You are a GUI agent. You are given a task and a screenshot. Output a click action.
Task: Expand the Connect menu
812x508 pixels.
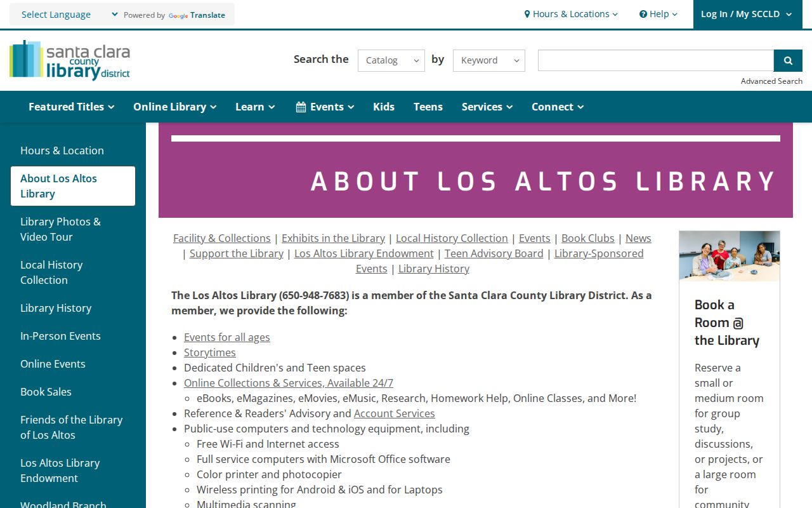[x=558, y=107]
